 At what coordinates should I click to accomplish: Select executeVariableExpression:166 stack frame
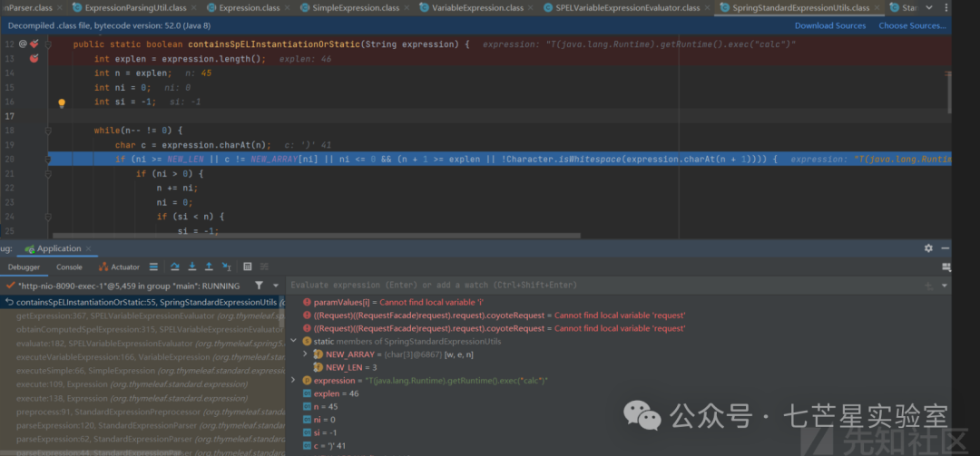pos(142,356)
